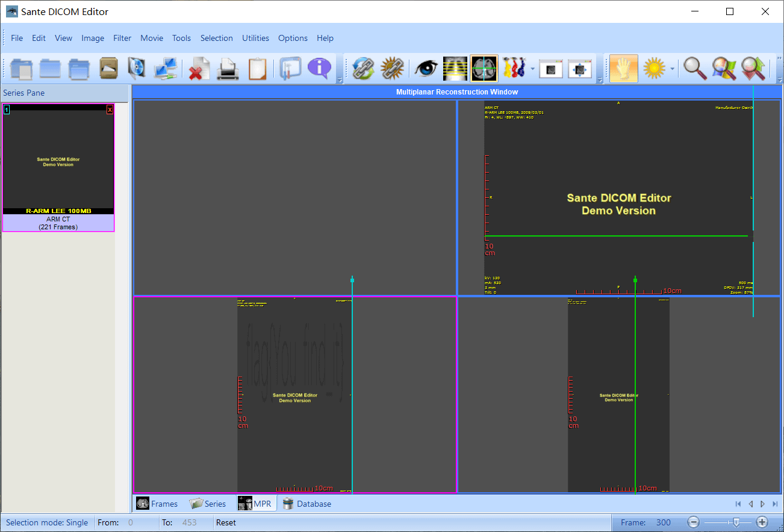Click the purple info bubble icon
Image resolution: width=784 pixels, height=532 pixels.
pos(320,69)
